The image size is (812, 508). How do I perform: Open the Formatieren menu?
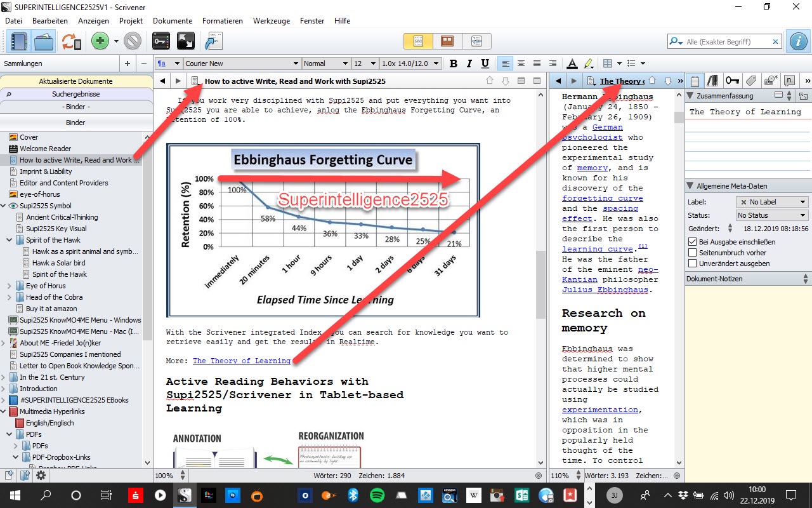222,21
